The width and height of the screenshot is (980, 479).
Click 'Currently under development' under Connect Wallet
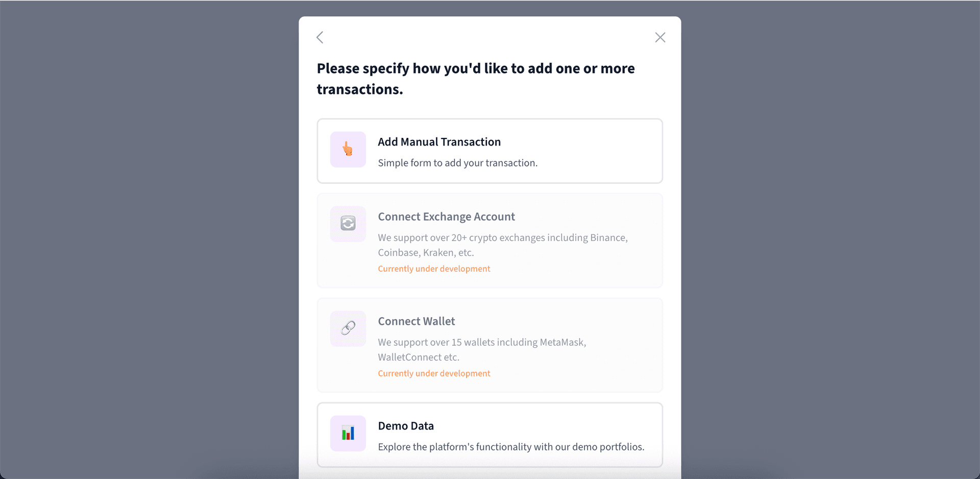pyautogui.click(x=434, y=373)
